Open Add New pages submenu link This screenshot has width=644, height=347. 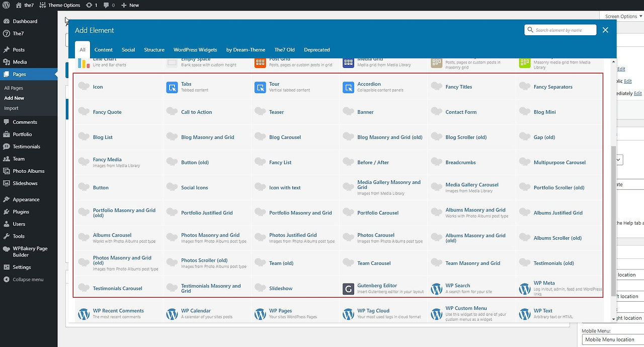(x=14, y=98)
